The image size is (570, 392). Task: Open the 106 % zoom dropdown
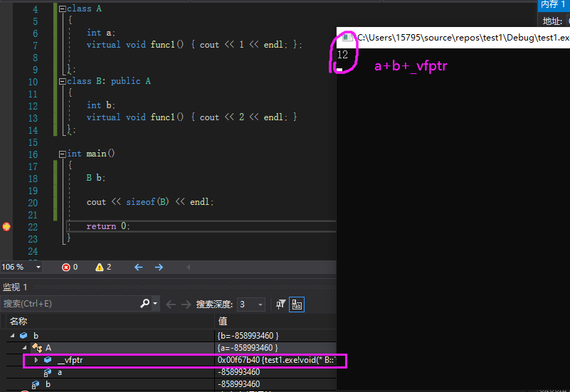(x=38, y=267)
